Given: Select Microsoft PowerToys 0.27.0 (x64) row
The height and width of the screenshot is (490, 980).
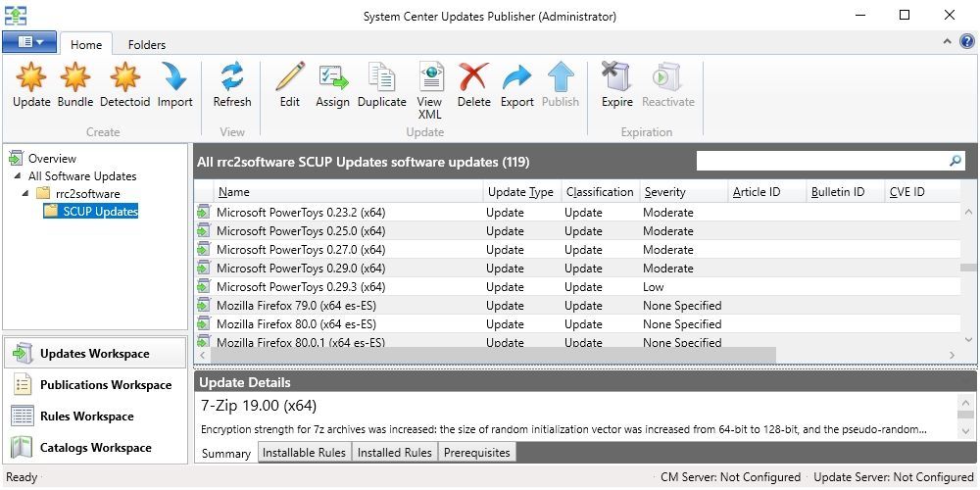Looking at the screenshot, I should 577,250.
